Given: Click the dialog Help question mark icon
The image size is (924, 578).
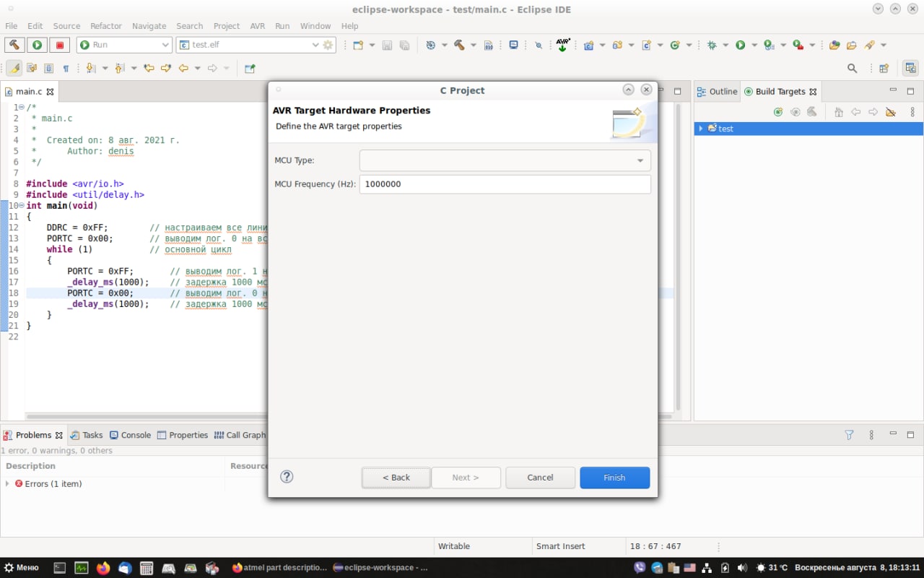Looking at the screenshot, I should tap(287, 476).
